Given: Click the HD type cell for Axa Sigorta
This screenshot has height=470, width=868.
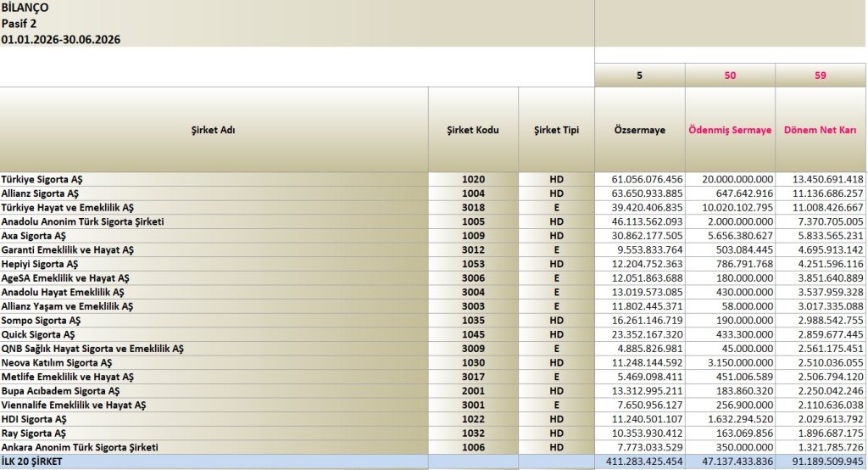Looking at the screenshot, I should 556,236.
